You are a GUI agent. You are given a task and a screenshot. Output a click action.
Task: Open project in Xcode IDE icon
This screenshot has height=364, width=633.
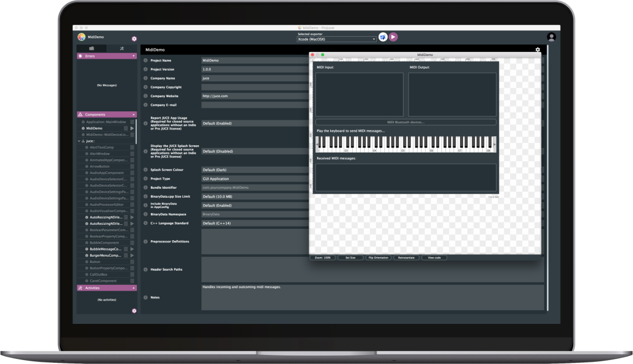pyautogui.click(x=383, y=37)
